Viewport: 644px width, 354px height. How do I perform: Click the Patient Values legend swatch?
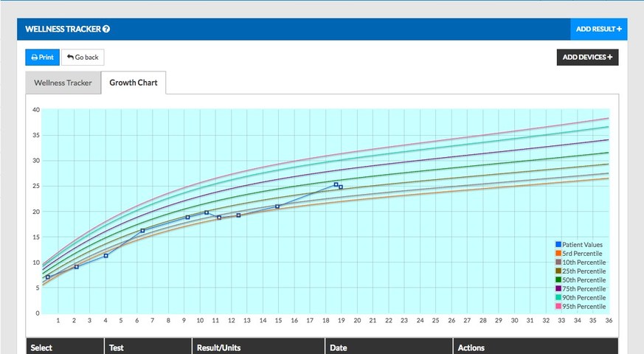tap(558, 245)
